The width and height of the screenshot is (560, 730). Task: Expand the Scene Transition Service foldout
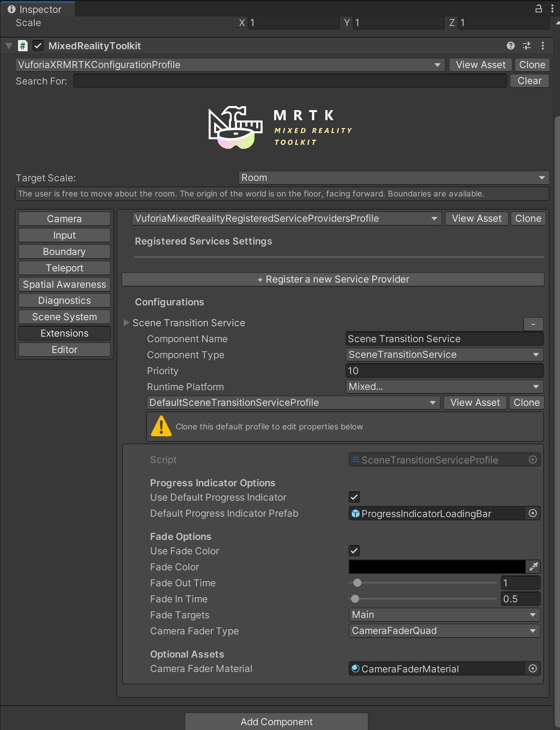coord(126,323)
